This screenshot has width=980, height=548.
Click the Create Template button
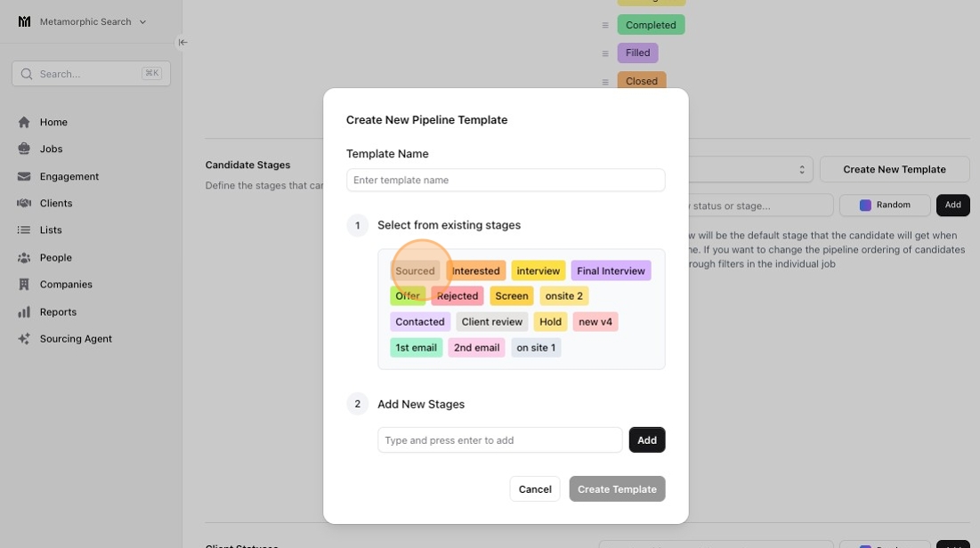pos(617,489)
